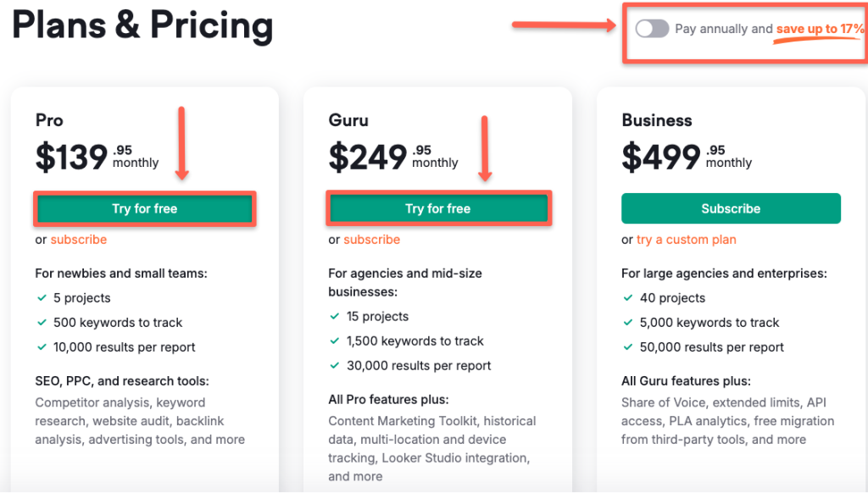Click the checkmark beside "500 keywords to track"
Image resolution: width=868 pixels, height=493 pixels.
coord(41,323)
